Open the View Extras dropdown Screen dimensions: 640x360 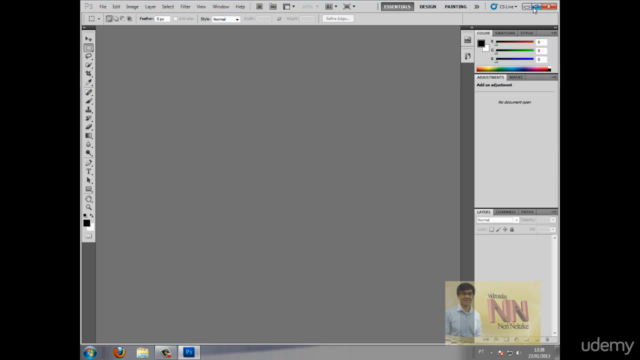[289, 7]
